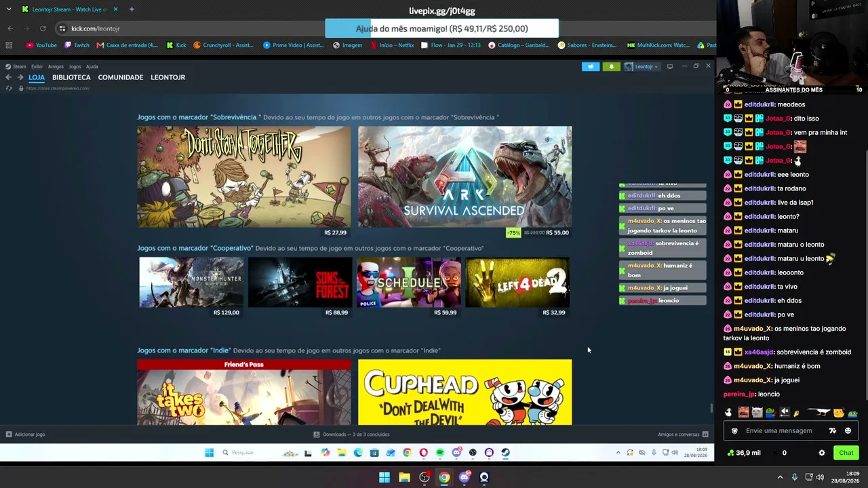Open File Explorer from the taskbar
Viewport: 868px width, 488px height.
404,477
